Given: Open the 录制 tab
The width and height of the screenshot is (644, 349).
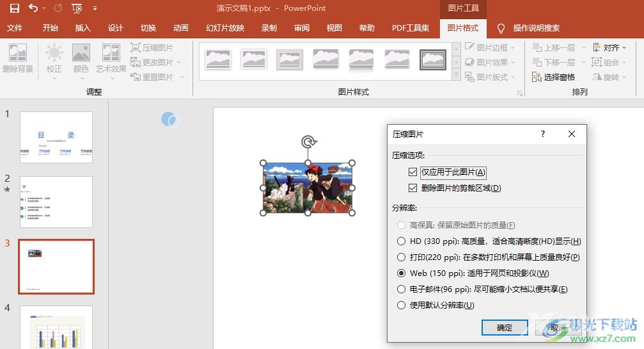Looking at the screenshot, I should [x=269, y=28].
